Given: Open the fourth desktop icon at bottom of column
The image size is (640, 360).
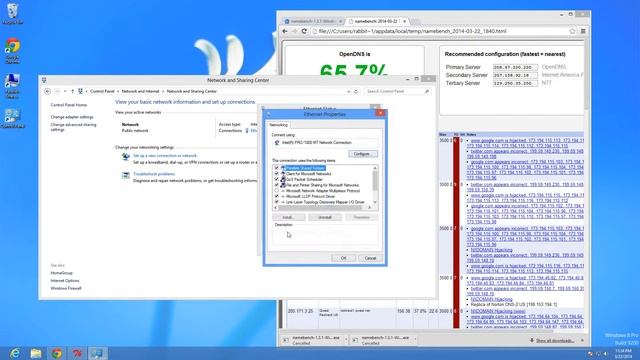Looking at the screenshot, I should tap(12, 117).
